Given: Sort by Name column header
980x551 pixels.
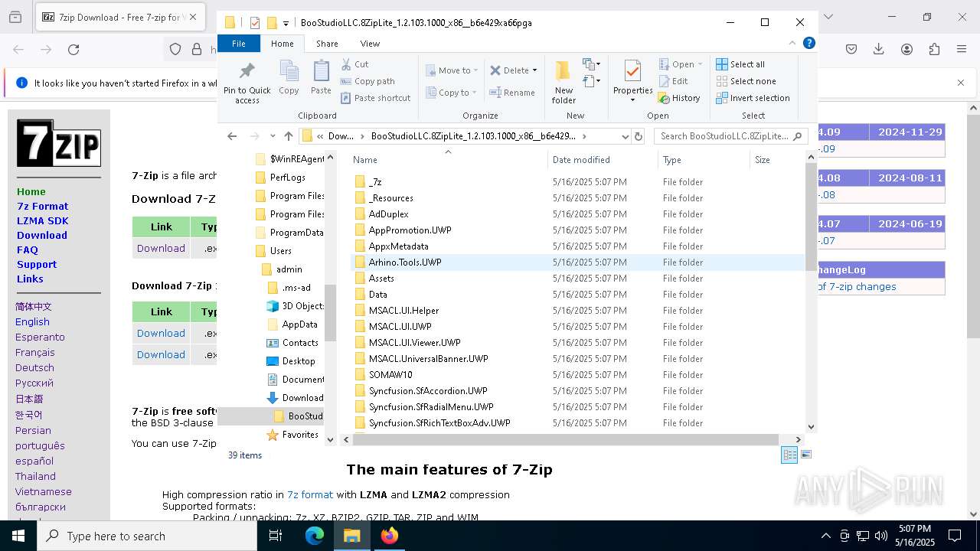Looking at the screenshot, I should pyautogui.click(x=448, y=159).
